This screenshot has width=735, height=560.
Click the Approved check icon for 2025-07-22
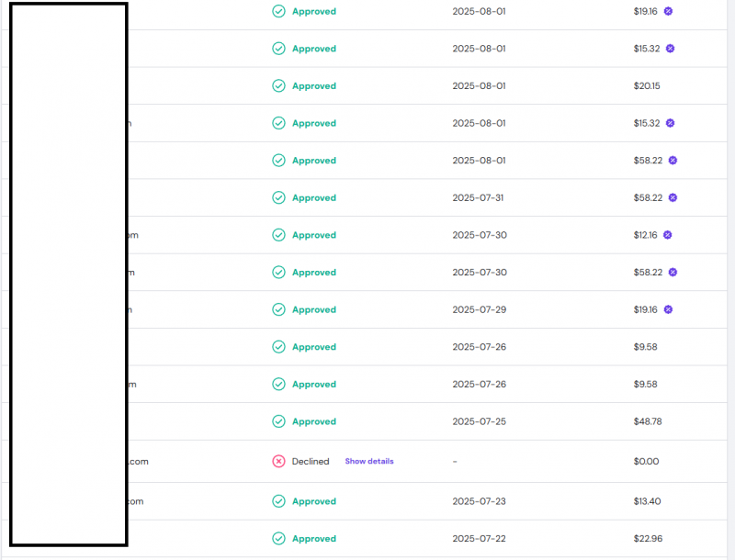[278, 539]
